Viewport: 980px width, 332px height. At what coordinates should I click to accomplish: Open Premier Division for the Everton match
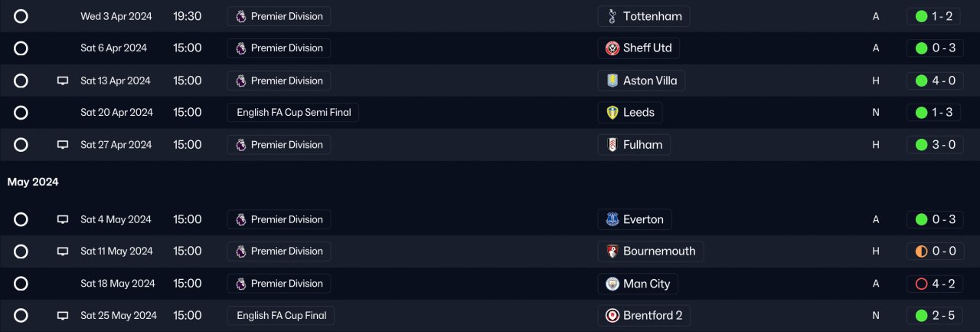pyautogui.click(x=279, y=219)
